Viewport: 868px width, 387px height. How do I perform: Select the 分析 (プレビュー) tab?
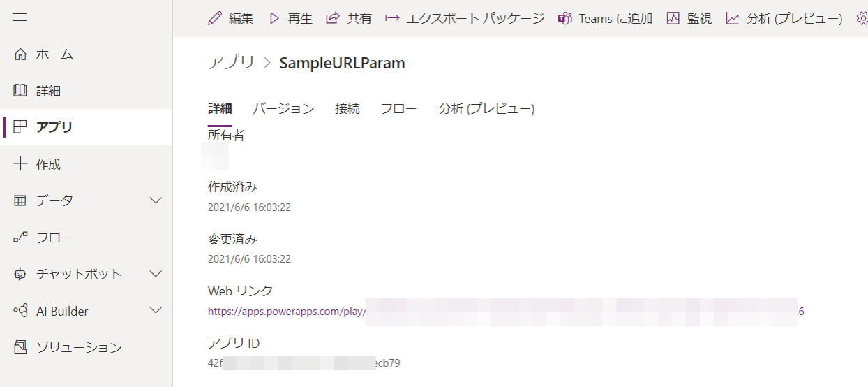point(486,109)
